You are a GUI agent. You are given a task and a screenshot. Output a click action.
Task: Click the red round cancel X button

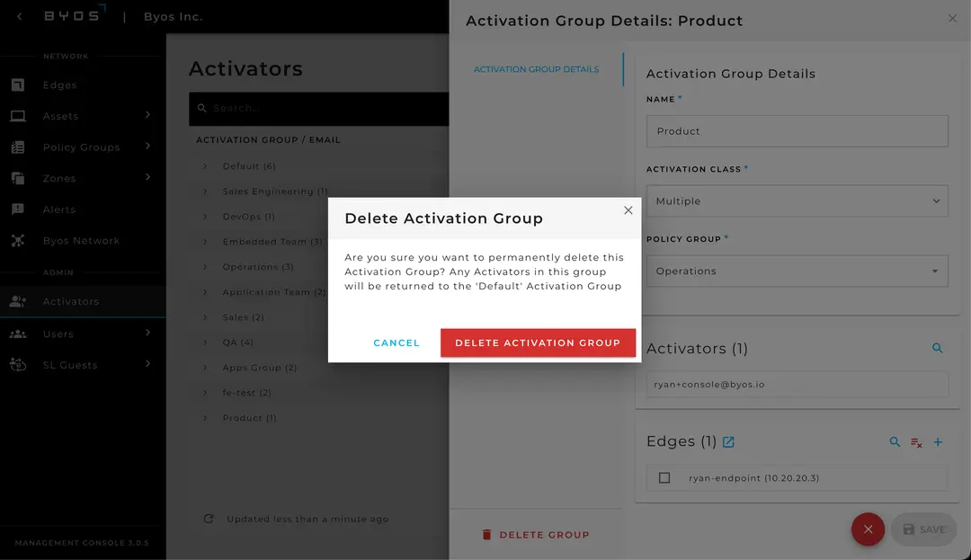pyautogui.click(x=869, y=529)
